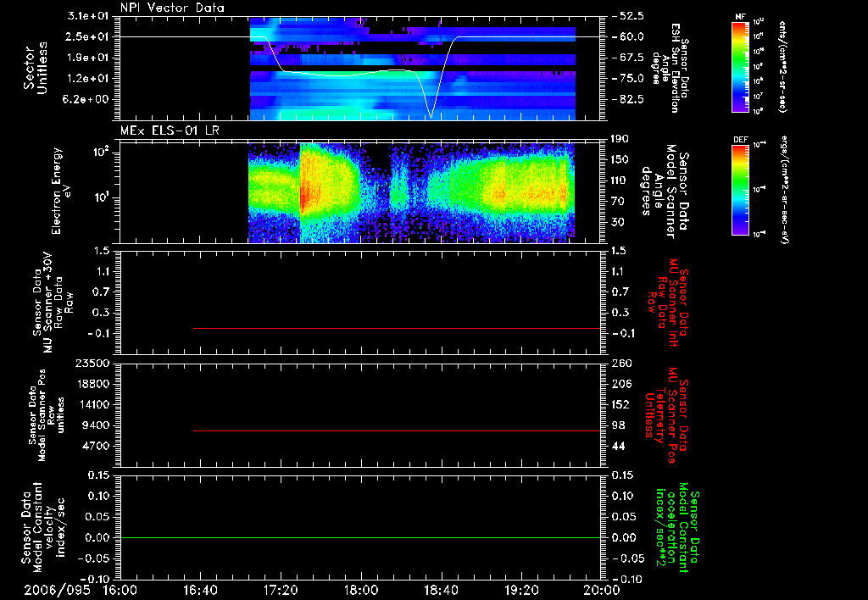This screenshot has width=868, height=600.
Task: Click the "1.2e+01" sector tick label
Action: [88, 79]
